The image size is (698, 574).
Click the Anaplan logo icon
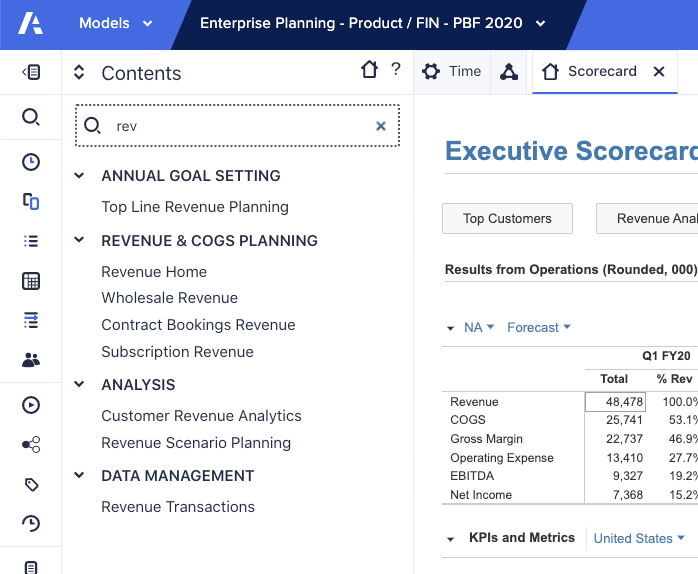[31, 24]
